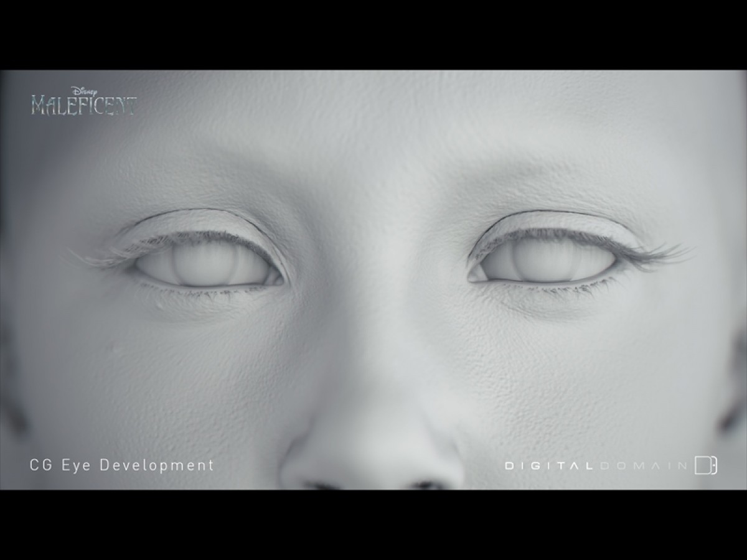
Task: Click the Disney Maleficent title logo
Action: pyautogui.click(x=83, y=102)
